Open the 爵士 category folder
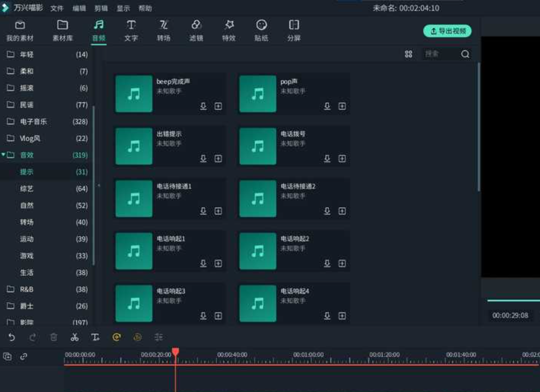 [47, 306]
